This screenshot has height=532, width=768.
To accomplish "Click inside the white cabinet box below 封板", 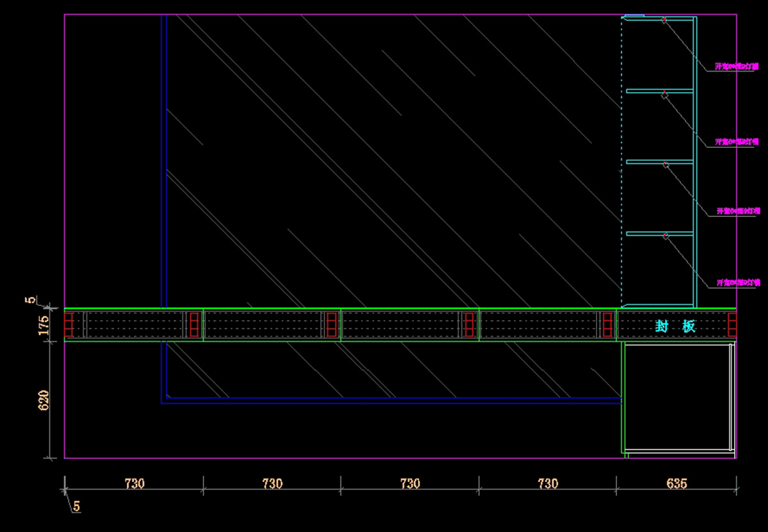I will pyautogui.click(x=677, y=397).
